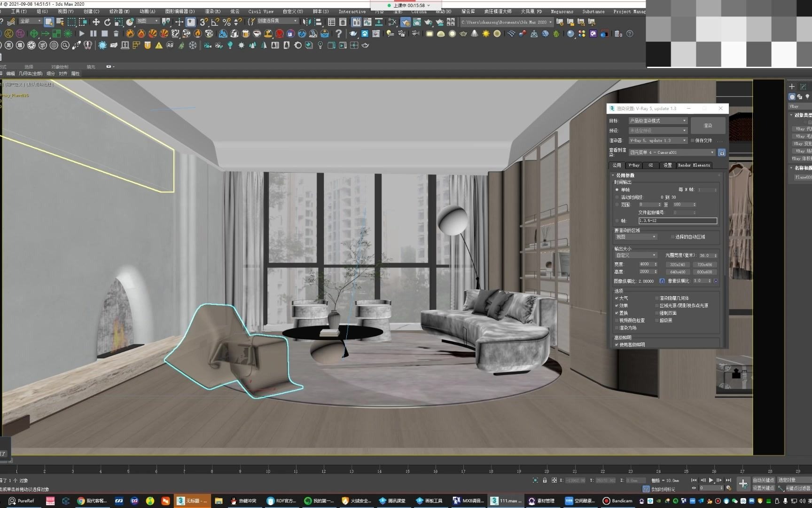Select the Select and Move tool
The width and height of the screenshot is (812, 508).
click(96, 22)
